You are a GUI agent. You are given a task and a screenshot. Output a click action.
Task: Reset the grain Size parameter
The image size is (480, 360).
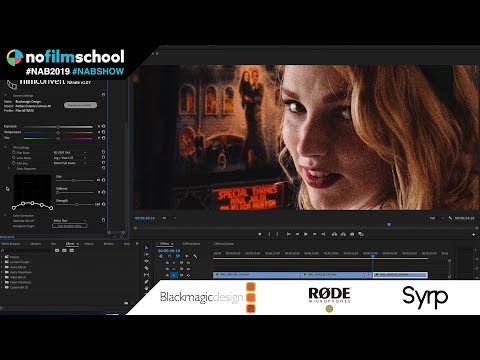tap(103, 180)
